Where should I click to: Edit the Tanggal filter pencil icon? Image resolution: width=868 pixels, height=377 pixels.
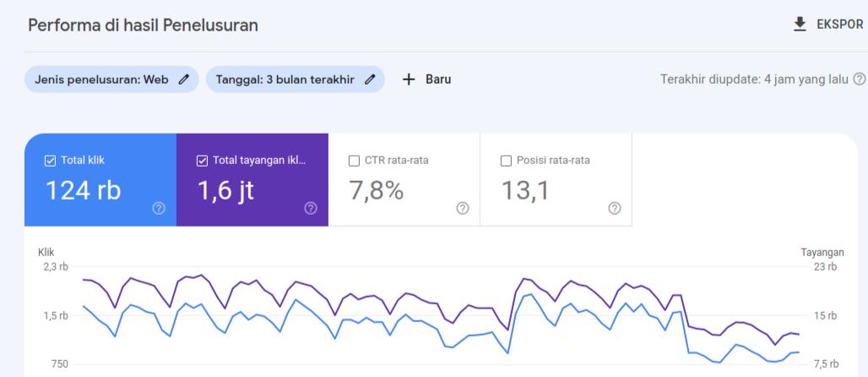click(x=370, y=79)
